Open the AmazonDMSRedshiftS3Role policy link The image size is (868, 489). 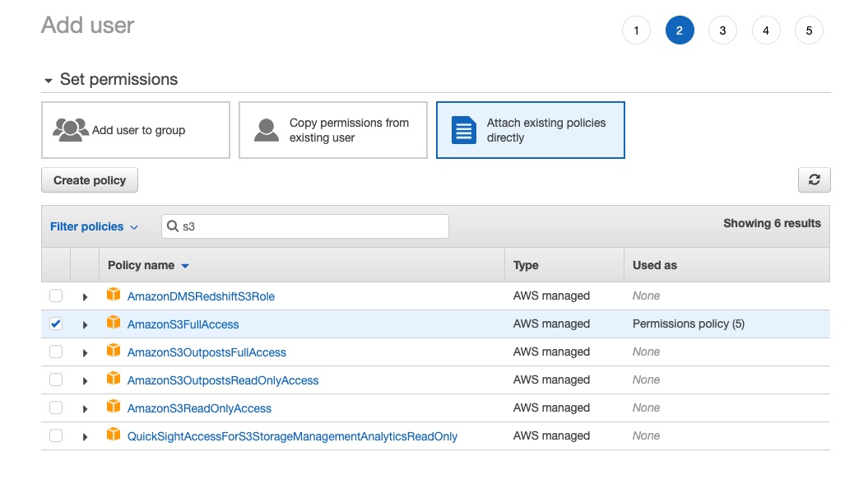click(201, 296)
